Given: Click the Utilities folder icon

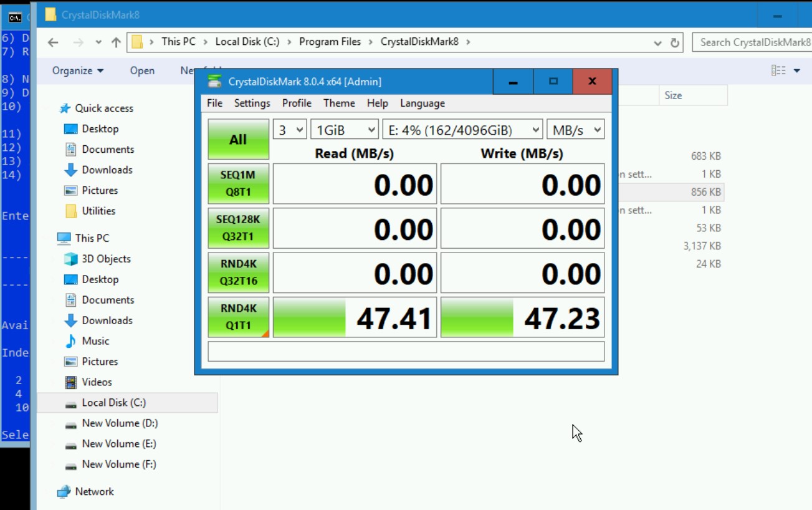Looking at the screenshot, I should point(71,211).
